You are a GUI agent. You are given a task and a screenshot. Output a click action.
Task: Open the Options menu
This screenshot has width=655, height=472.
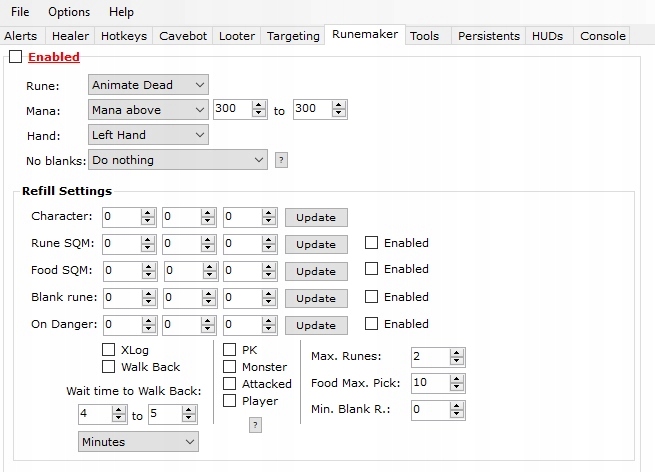coord(69,12)
